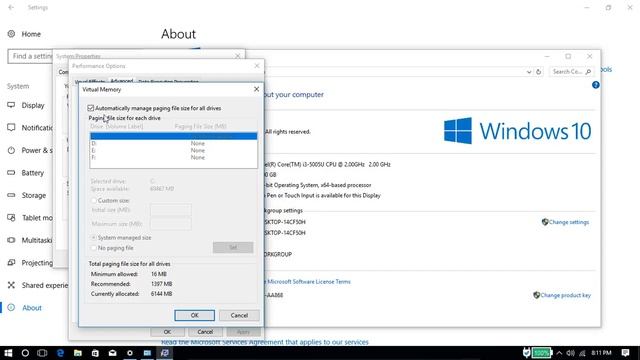Close the Performance Options dialog

257,66
